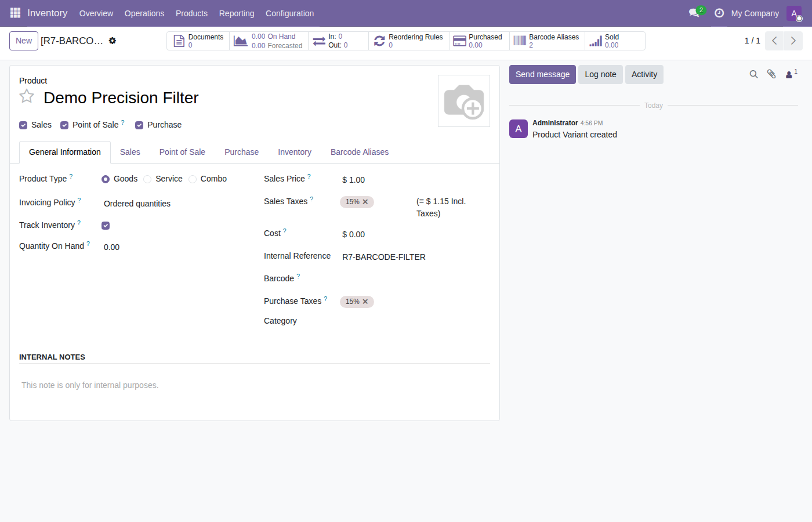
Task: Open the Purchased stat button
Action: click(x=479, y=41)
